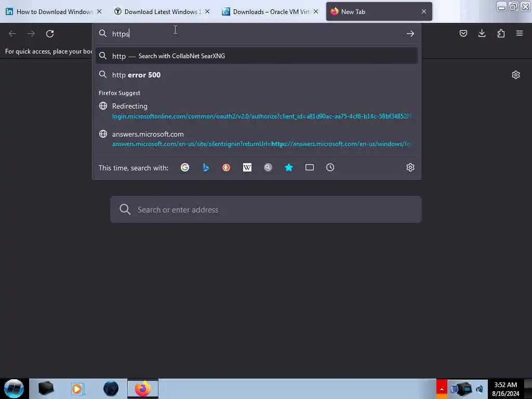
Task: Open the Redirecting login.microsoftonline.com suggestion
Action: click(257, 111)
